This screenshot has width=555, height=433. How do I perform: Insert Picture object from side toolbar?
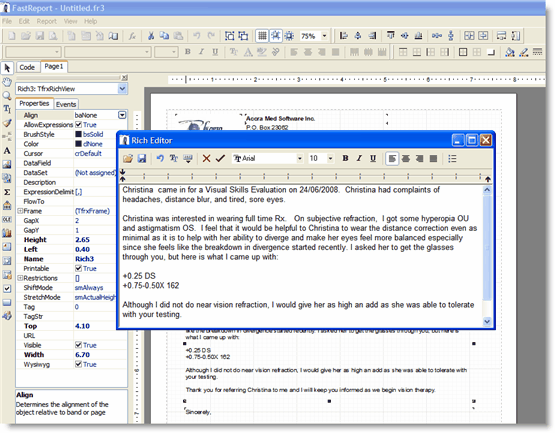pos(7,164)
